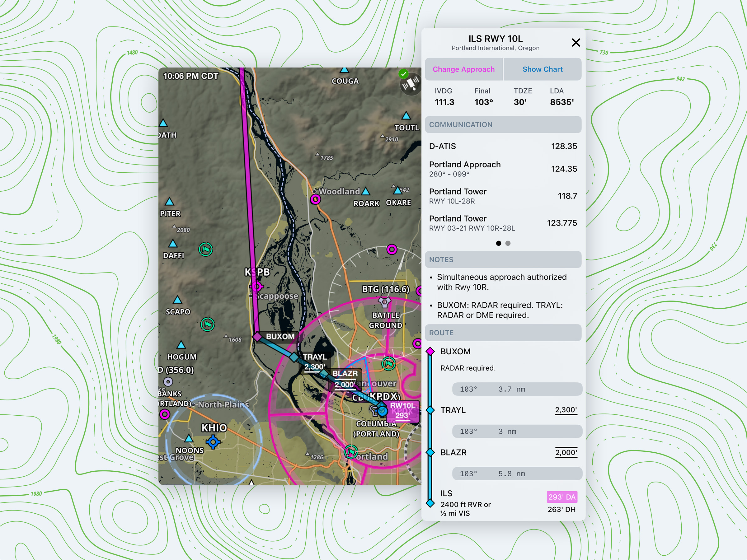Select the COUGA waypoint triangle
Screen dimensions: 747x560
point(344,70)
